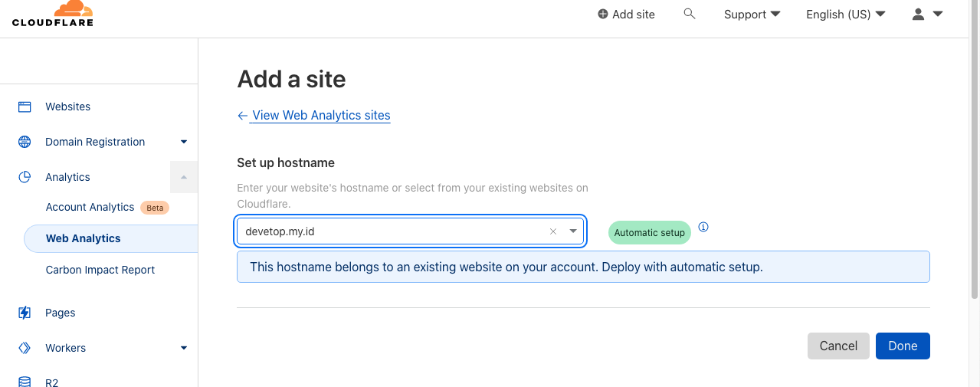Open the English (US) language menu

[845, 15]
